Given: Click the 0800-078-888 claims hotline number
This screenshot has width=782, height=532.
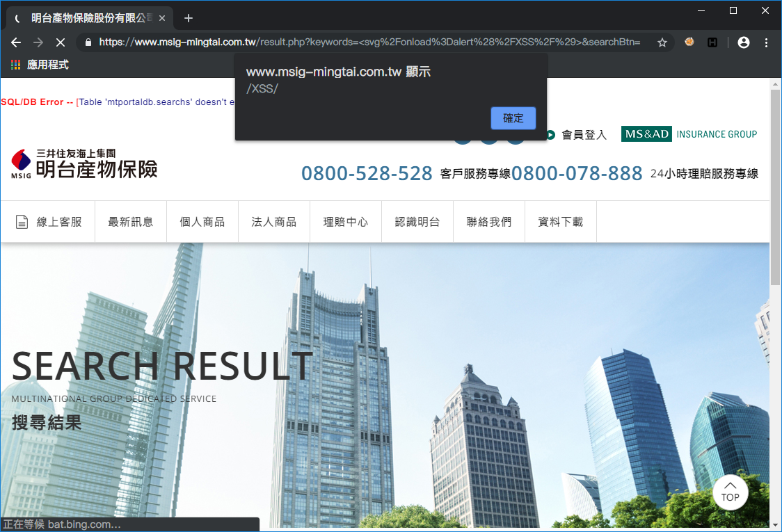Looking at the screenshot, I should [577, 174].
